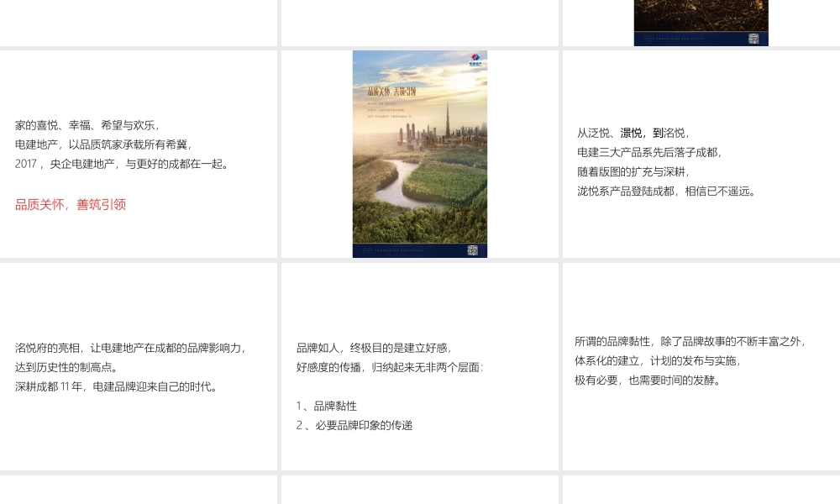The width and height of the screenshot is (840, 504).
Task: Select the red text 品质关怀，善筑引领
Action: [71, 204]
